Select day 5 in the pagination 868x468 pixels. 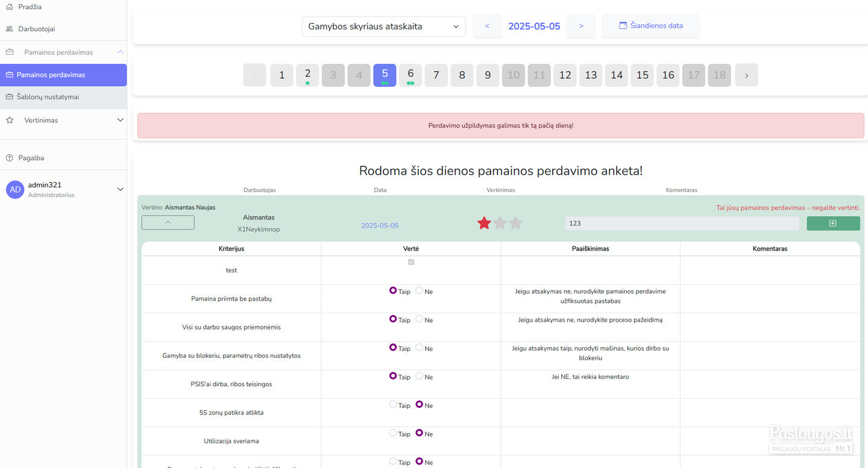tap(385, 75)
